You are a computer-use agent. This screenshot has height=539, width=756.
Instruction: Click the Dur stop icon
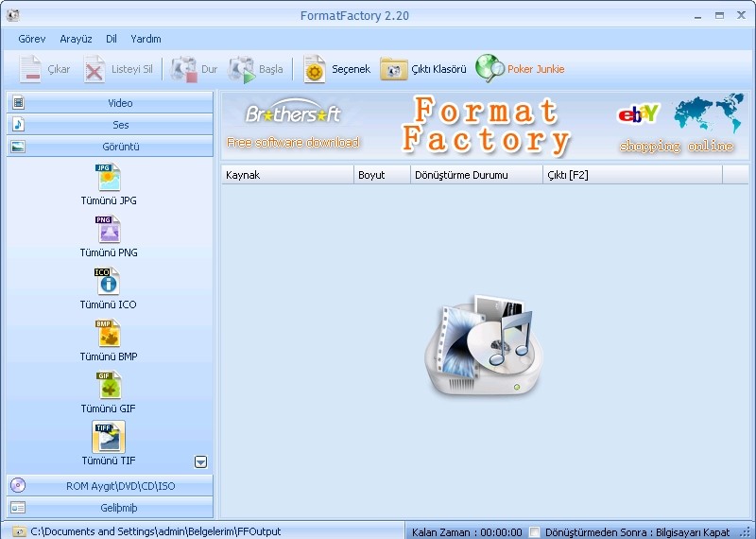183,69
